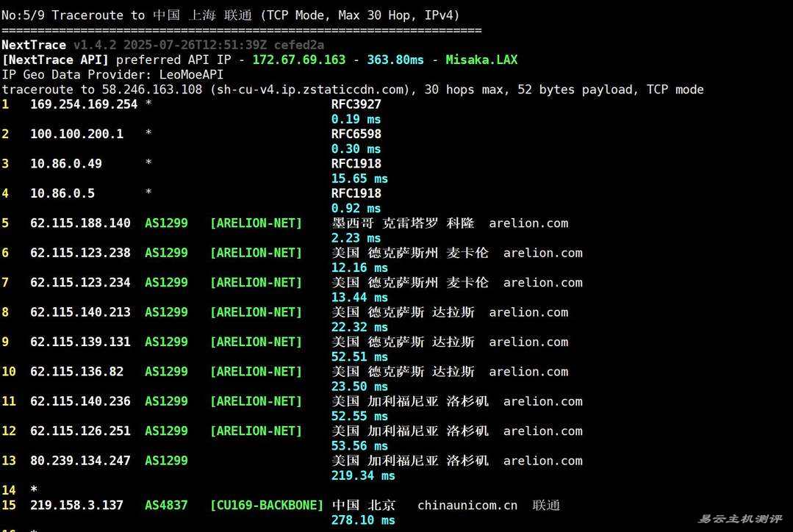
Task: Select hop 13 IP 80.239.134.247
Action: [x=80, y=461]
